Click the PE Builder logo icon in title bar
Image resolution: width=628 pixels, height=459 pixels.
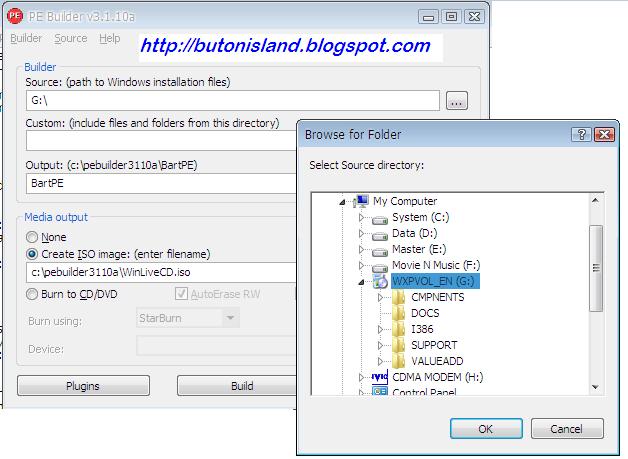coord(15,16)
